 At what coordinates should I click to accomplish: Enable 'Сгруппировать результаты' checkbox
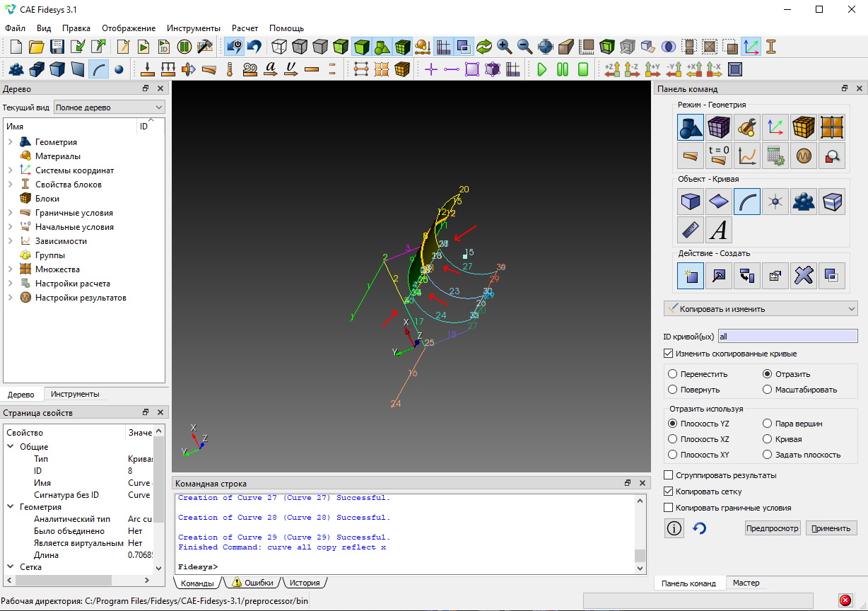tap(669, 475)
